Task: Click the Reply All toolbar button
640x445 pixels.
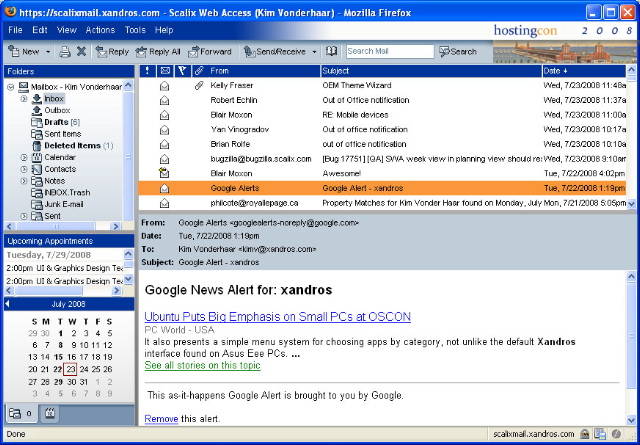Action: click(x=158, y=51)
